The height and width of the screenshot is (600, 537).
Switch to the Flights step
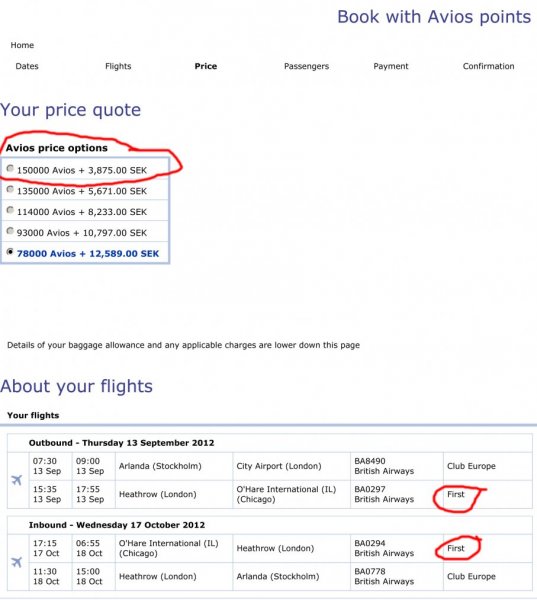pos(118,66)
